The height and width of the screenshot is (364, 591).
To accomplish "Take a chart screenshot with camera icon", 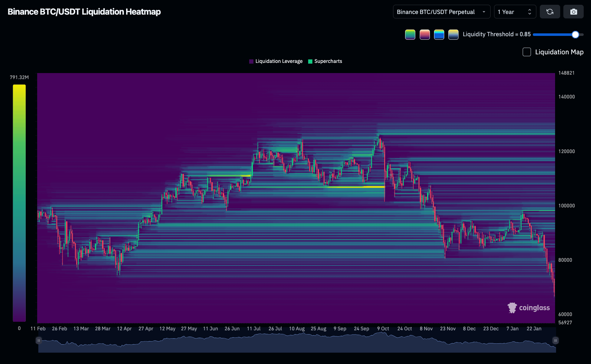I will point(573,12).
